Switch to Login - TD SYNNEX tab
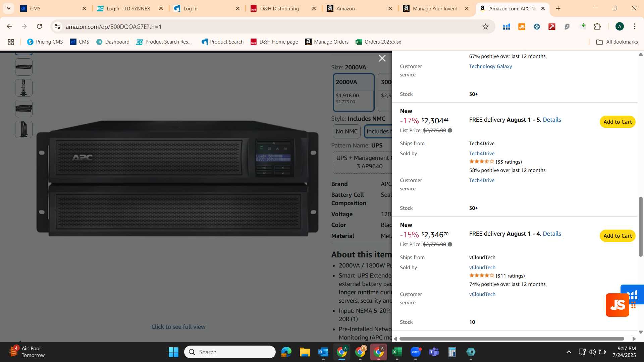The width and height of the screenshot is (644, 362). pos(130,8)
